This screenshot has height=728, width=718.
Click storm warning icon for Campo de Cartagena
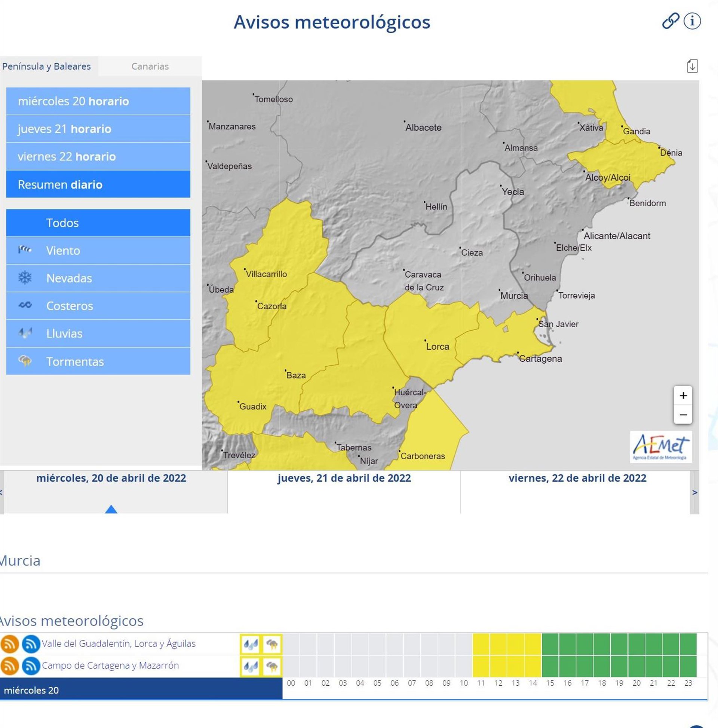point(271,666)
